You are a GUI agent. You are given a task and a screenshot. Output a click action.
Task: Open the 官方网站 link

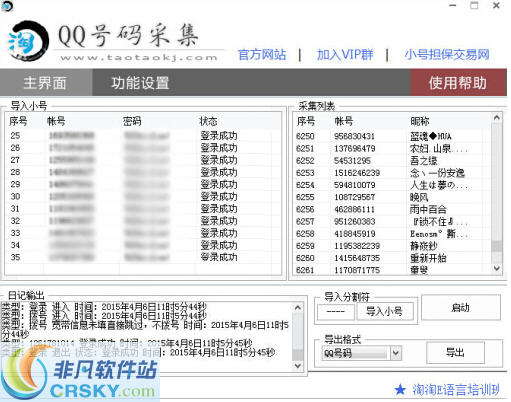coord(262,55)
